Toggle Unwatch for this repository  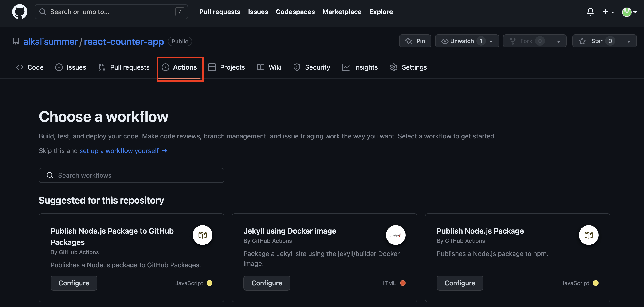462,41
